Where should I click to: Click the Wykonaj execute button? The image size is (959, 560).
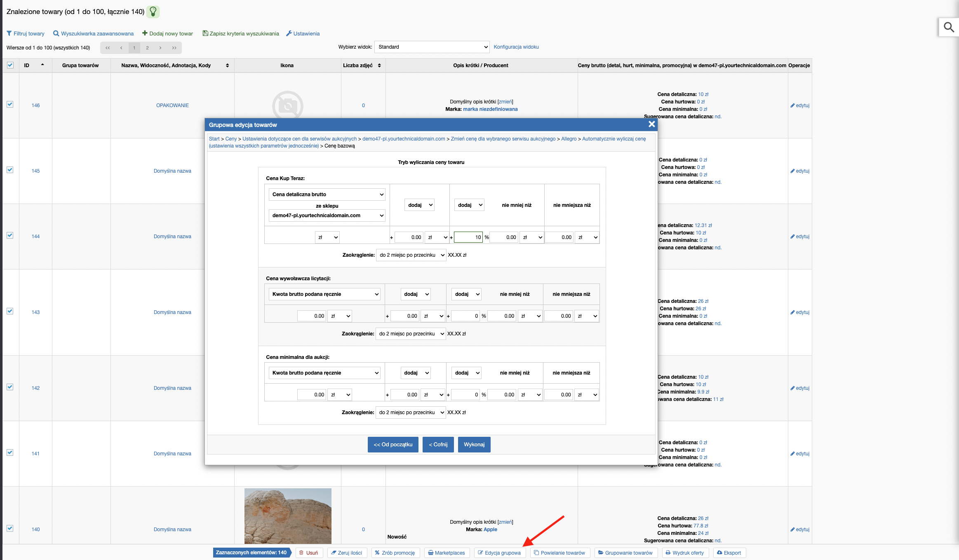pos(474,445)
